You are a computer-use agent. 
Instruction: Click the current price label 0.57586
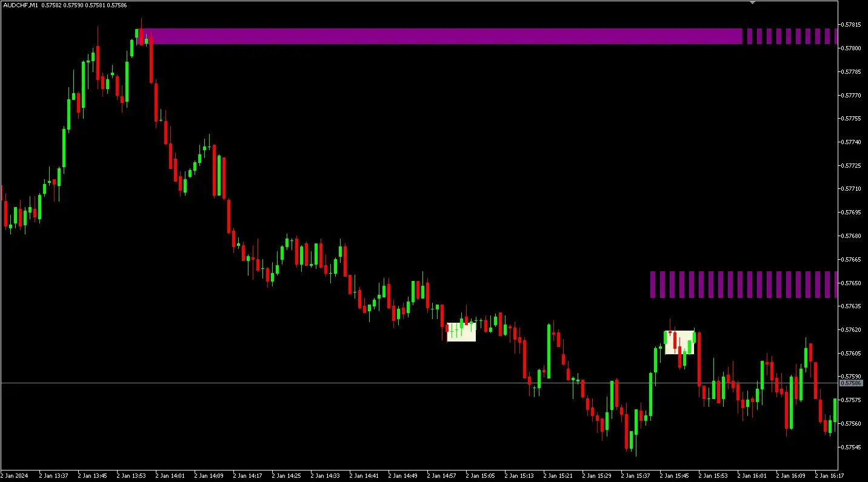(850, 383)
